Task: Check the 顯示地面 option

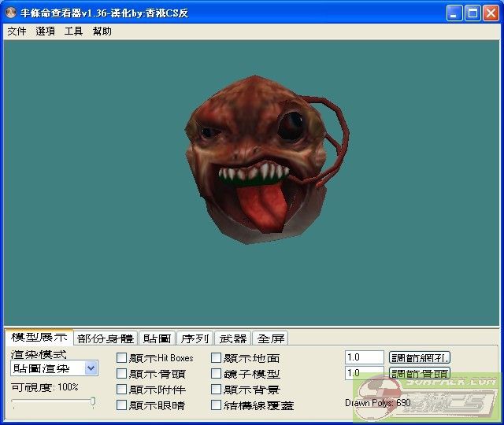Action: point(217,358)
